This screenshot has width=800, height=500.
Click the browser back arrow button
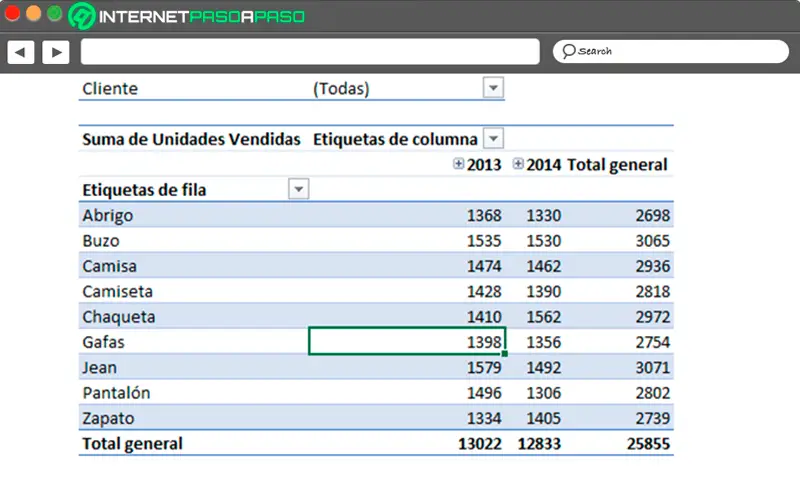(21, 51)
